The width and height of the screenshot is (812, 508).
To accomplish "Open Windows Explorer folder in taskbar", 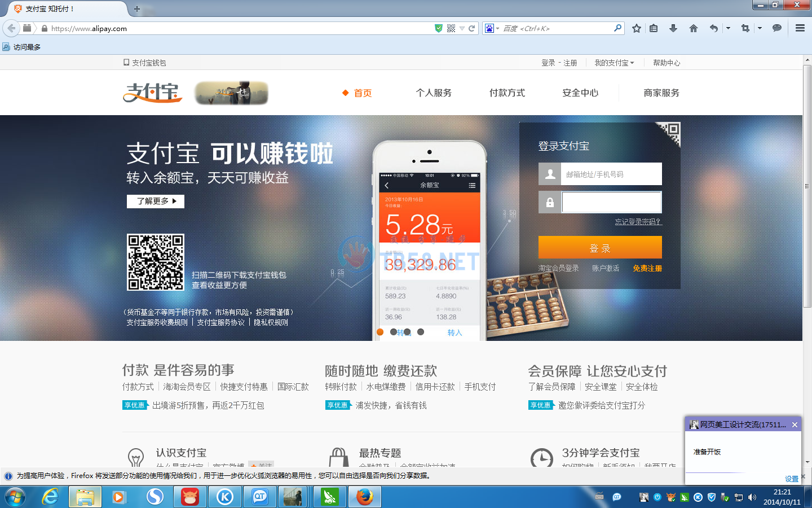I will coord(85,497).
